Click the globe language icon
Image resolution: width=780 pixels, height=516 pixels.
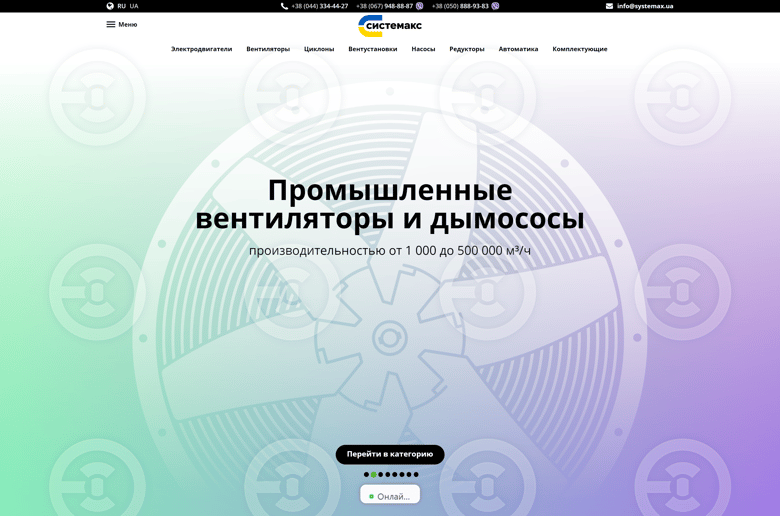pyautogui.click(x=110, y=6)
